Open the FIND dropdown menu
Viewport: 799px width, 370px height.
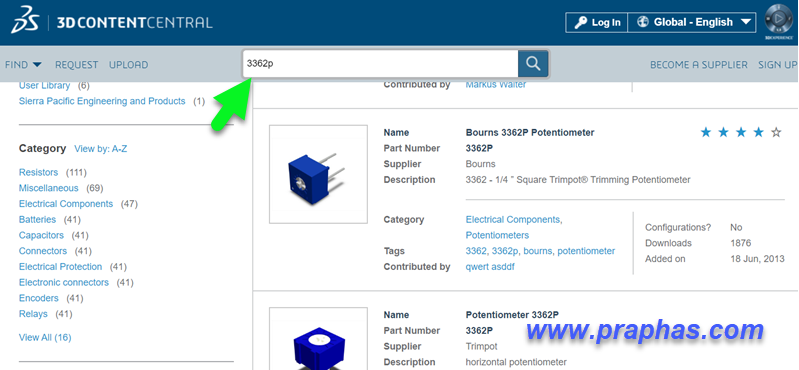coord(23,65)
